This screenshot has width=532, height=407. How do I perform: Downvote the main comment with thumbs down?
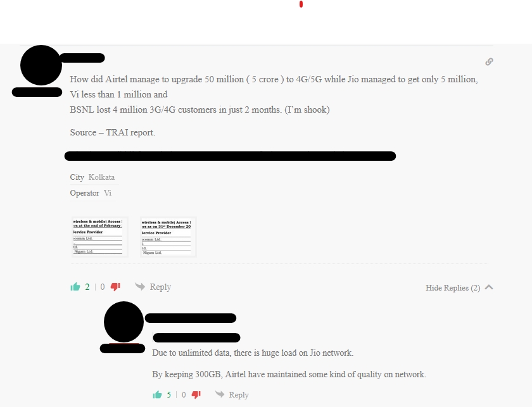point(115,287)
